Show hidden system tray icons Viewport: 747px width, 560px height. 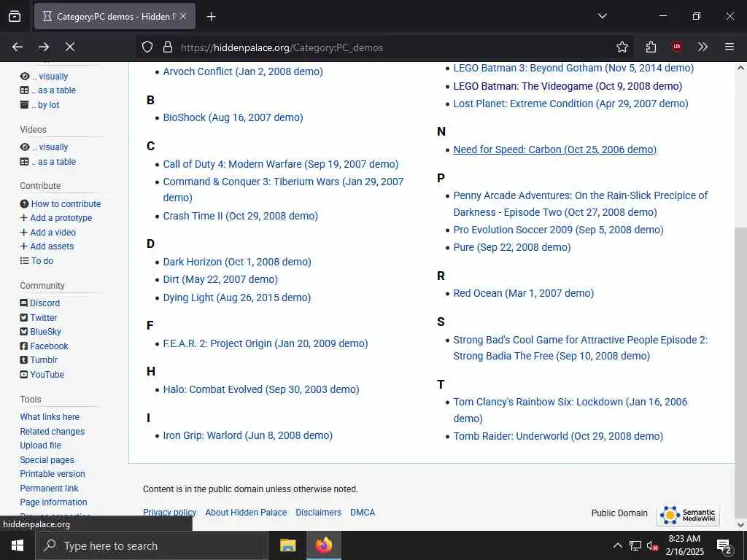pyautogui.click(x=617, y=545)
